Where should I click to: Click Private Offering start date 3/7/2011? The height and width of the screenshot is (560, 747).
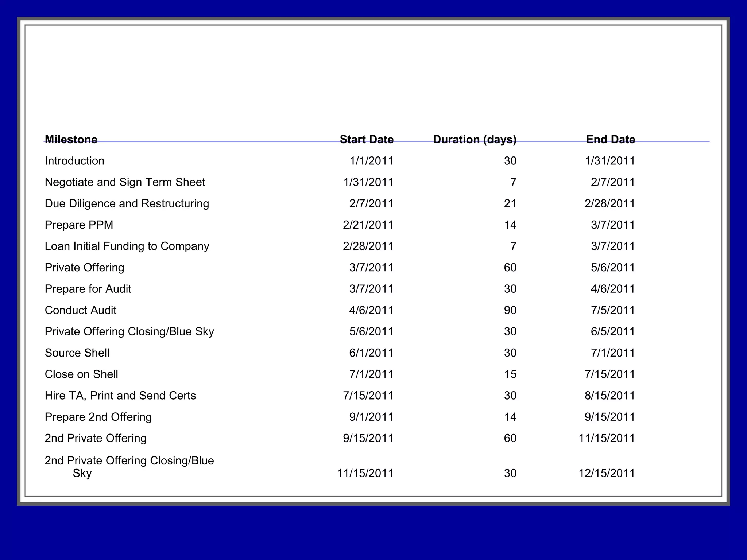pyautogui.click(x=371, y=268)
